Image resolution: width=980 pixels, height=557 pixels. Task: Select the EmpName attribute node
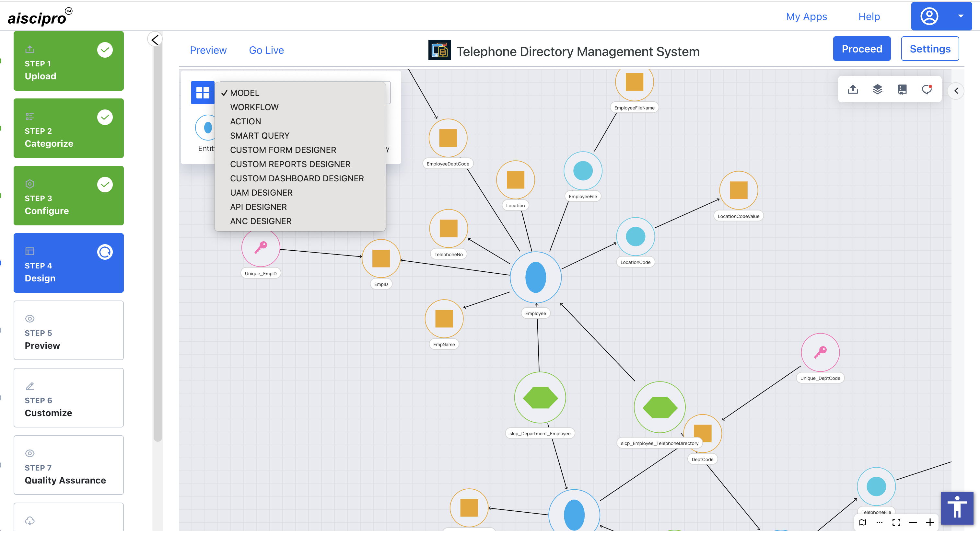click(444, 319)
